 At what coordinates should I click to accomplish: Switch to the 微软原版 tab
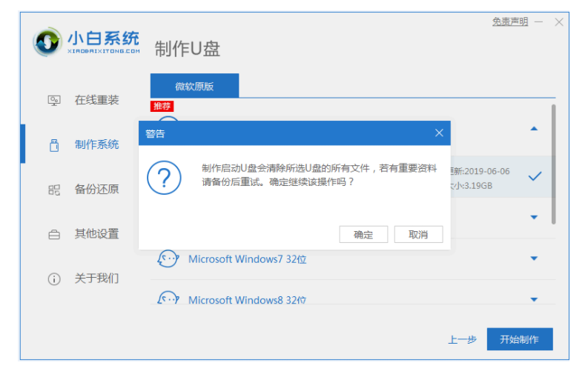point(194,86)
